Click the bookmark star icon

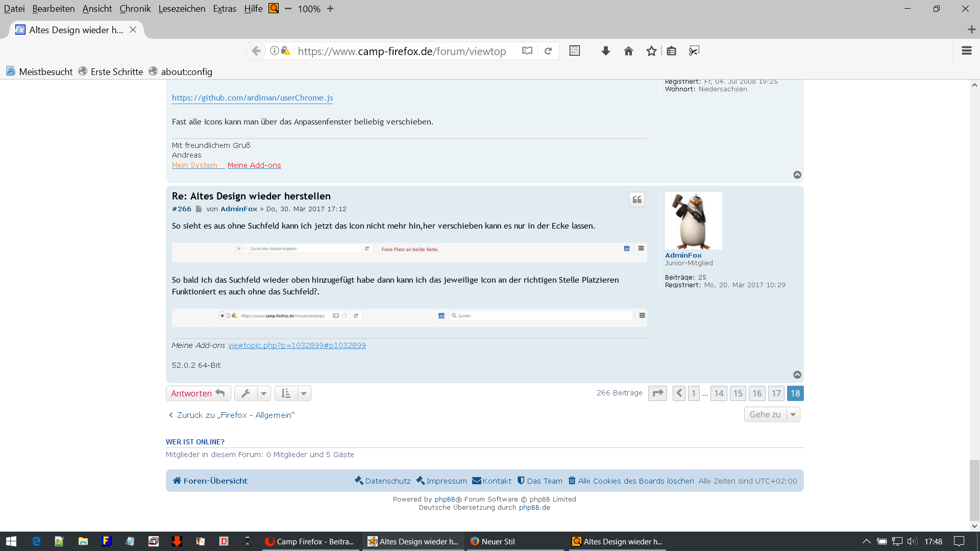(651, 51)
